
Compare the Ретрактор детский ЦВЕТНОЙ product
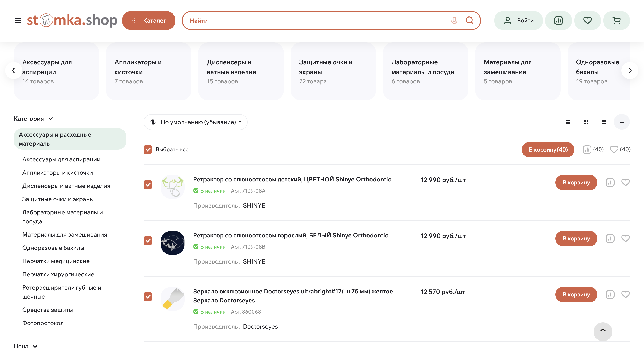[x=610, y=183]
